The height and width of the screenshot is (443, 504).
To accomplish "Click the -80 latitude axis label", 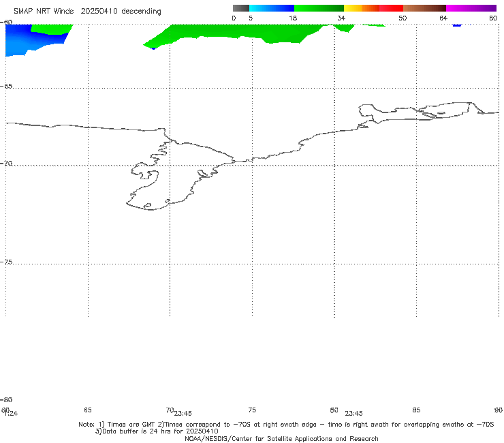I will pos(6,399).
